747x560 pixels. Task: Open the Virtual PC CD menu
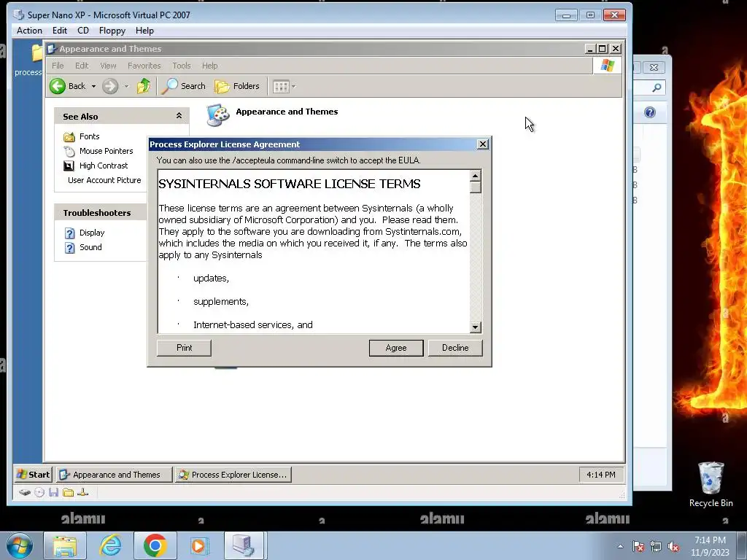tap(83, 31)
